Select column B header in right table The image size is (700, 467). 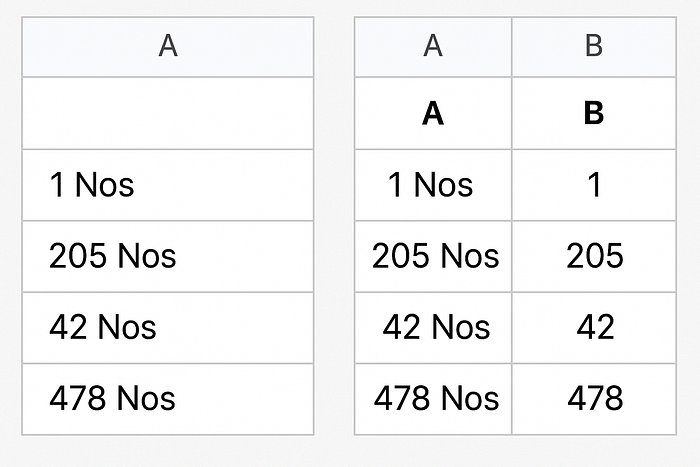pyautogui.click(x=594, y=47)
